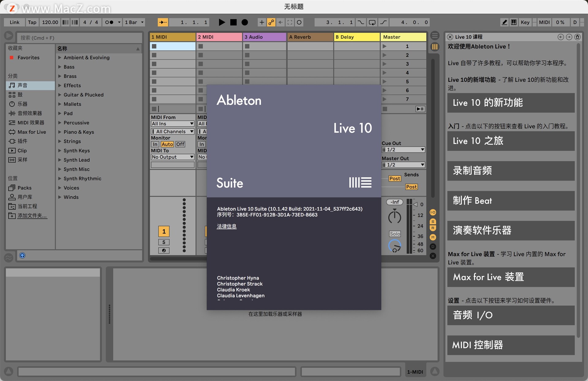Switch the B Delay send to Post
Viewport: 588px width, 381px height.
[411, 187]
